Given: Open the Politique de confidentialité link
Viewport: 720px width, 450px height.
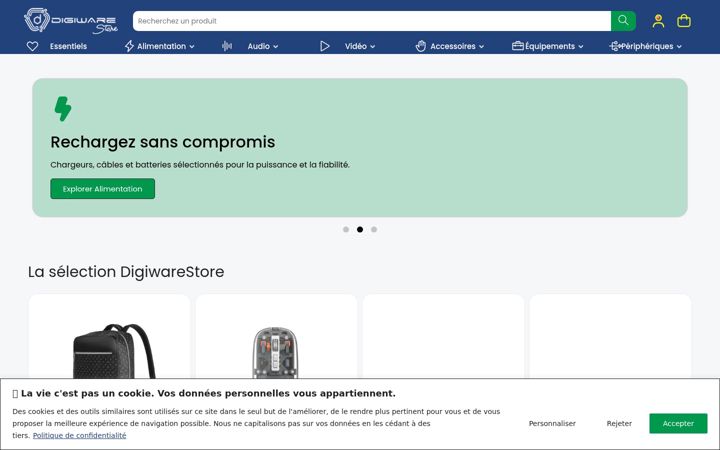Looking at the screenshot, I should pos(79,435).
